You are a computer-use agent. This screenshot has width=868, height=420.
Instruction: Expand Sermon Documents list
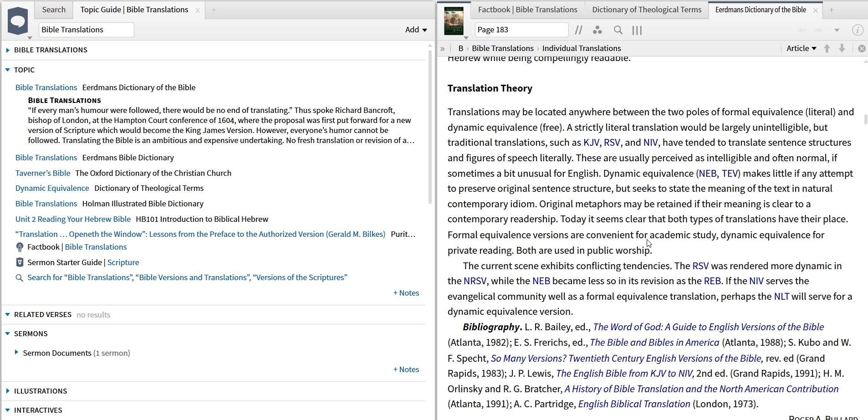pyautogui.click(x=16, y=353)
